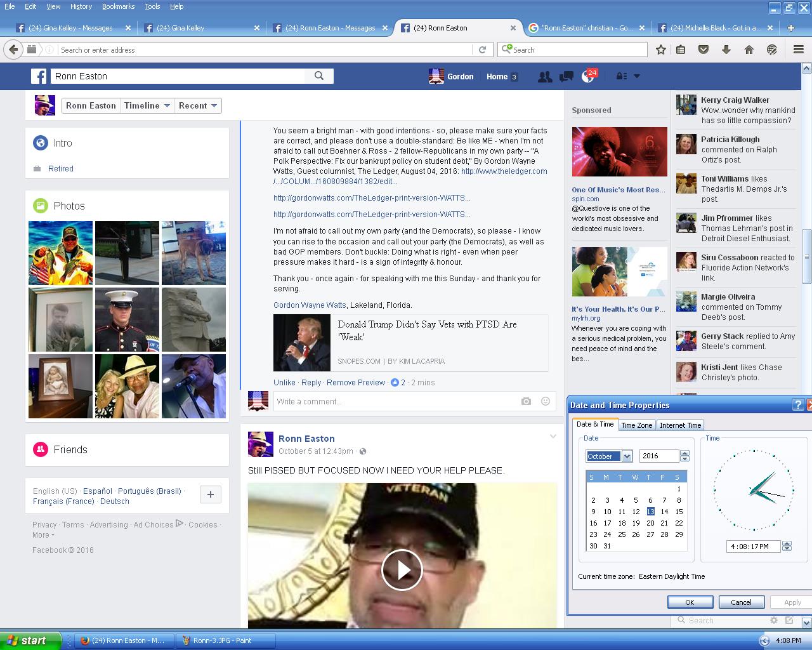
Task: Attach a photo using camera icon in comment box
Action: (x=526, y=401)
